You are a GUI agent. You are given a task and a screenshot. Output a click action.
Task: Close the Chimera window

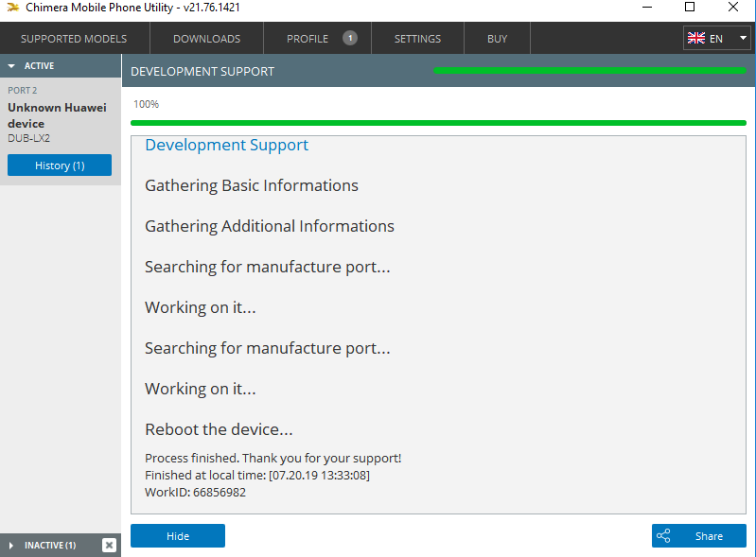[x=733, y=8]
